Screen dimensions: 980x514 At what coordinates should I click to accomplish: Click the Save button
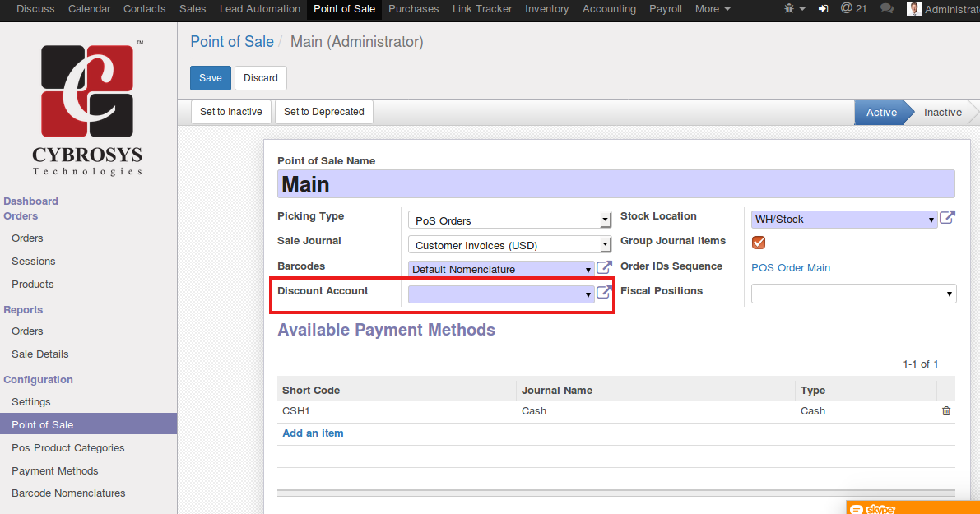(x=211, y=78)
